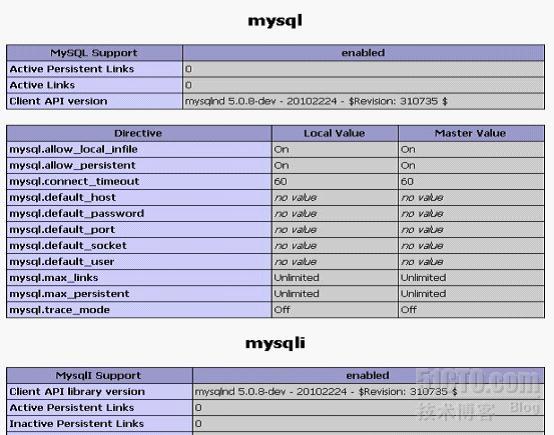The image size is (554, 435).
Task: Click local "no value" for mysql.default_socket
Action: (296, 246)
